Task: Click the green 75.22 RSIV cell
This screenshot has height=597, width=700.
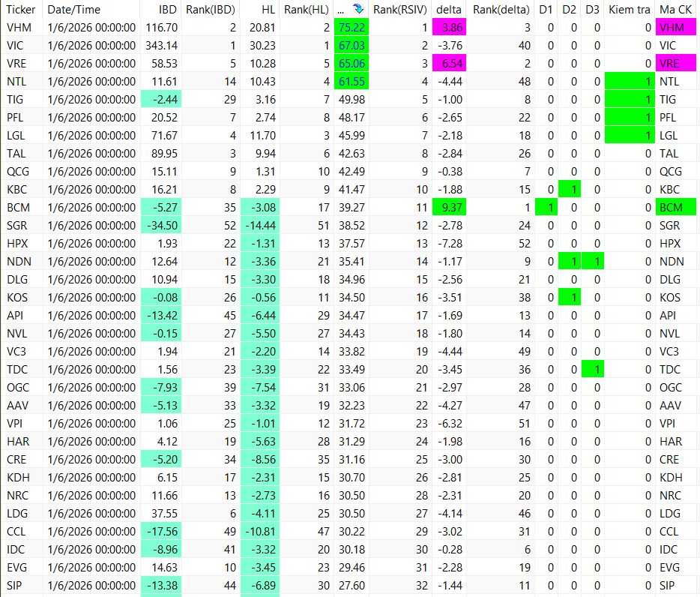Action: tap(351, 28)
